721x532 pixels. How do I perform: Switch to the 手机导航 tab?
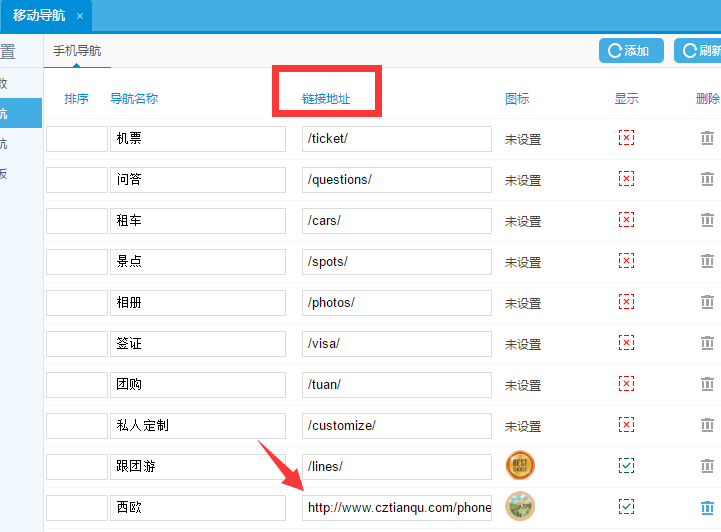point(77,51)
